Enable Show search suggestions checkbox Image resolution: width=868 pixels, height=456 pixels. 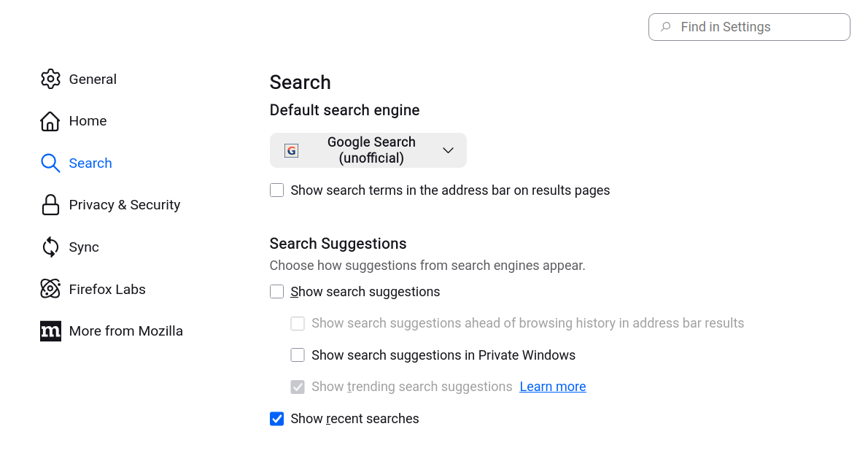pos(277,292)
